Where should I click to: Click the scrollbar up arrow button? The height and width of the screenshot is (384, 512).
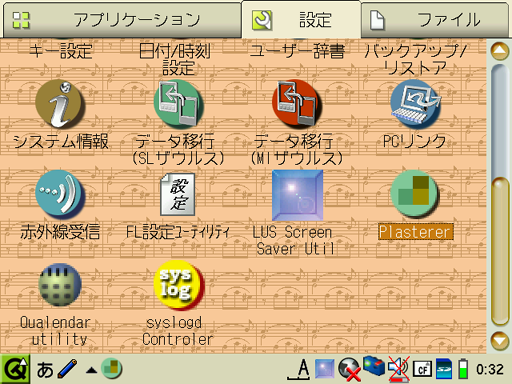coord(500,51)
